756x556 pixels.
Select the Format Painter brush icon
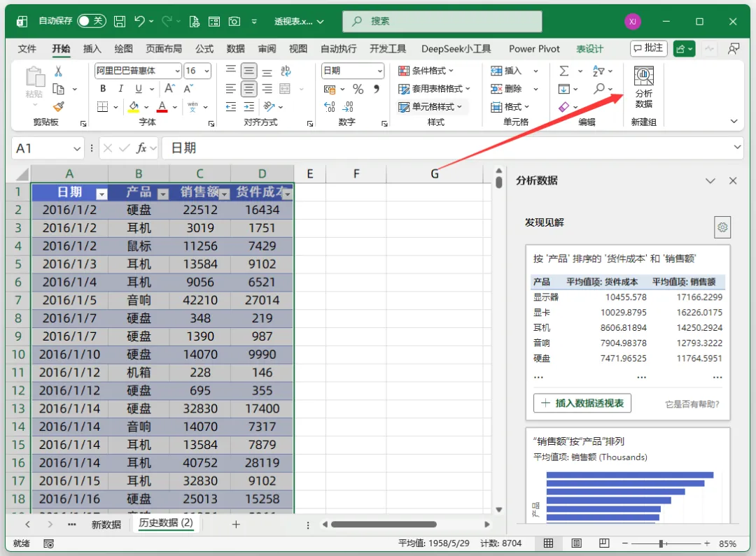[58, 106]
